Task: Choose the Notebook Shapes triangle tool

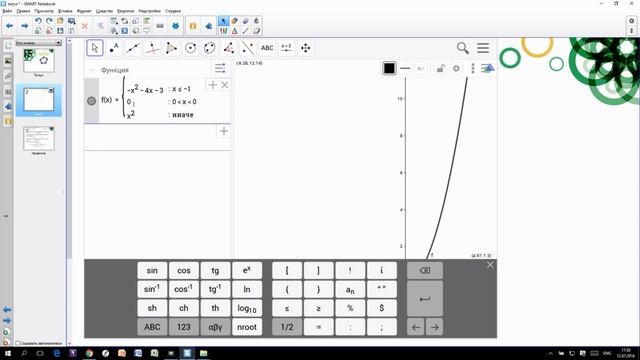Action: point(234,31)
